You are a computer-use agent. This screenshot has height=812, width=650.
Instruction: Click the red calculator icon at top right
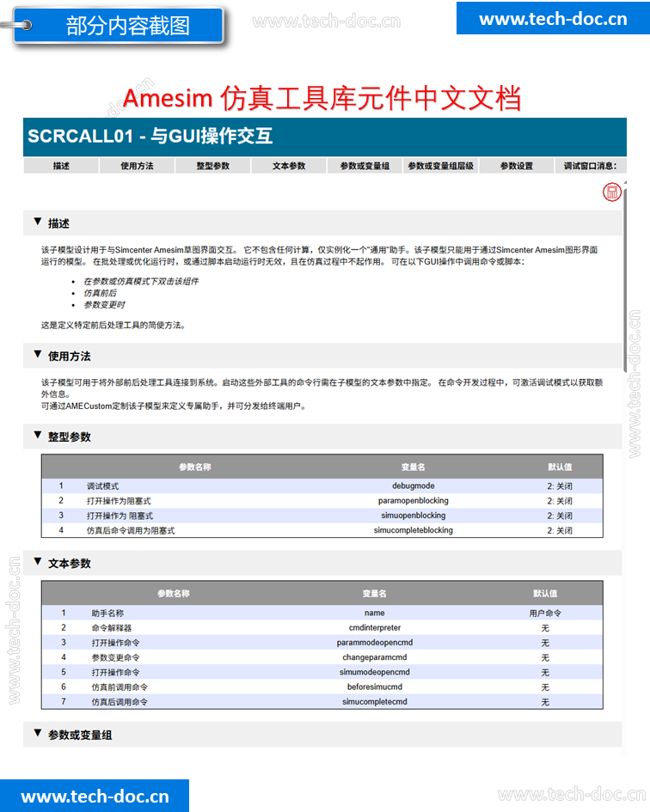611,192
